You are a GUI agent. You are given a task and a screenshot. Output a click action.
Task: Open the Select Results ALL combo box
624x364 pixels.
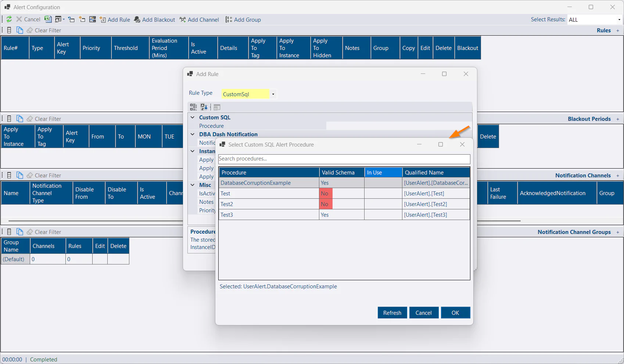tap(595, 20)
